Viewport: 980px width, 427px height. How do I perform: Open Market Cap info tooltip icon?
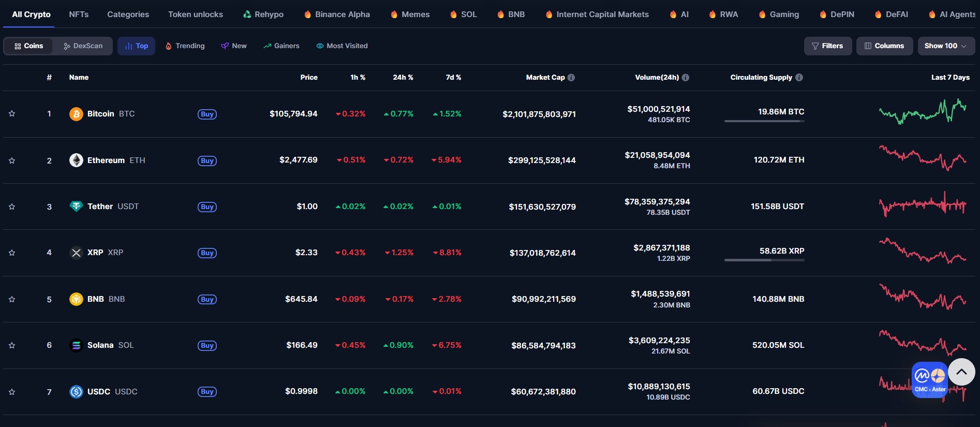(x=571, y=78)
